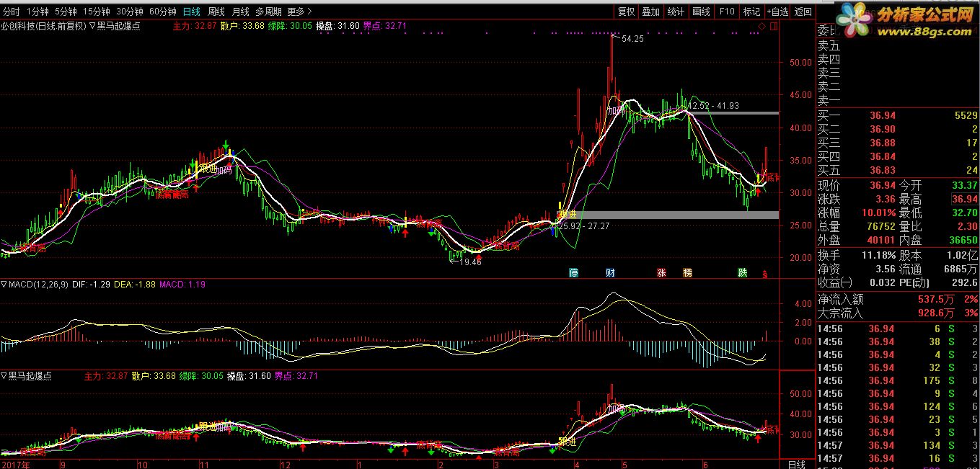
Task: Click the red $ marker icon
Action: point(765,274)
